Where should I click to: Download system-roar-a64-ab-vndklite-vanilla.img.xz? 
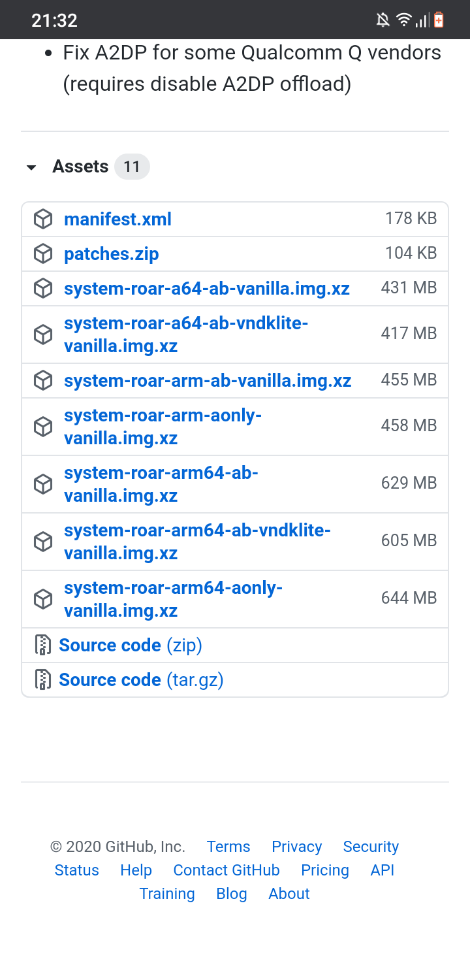185,335
